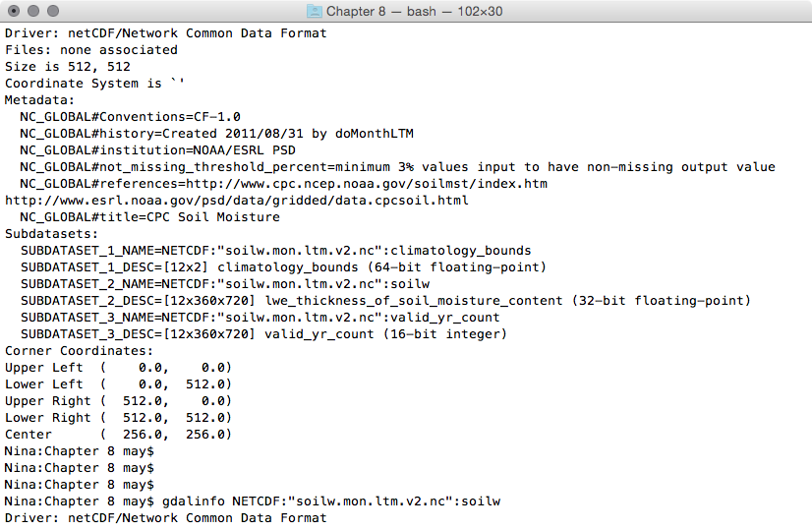Click the esrl.noaa.gov data.cpcsoil.html URL
Screen dimensions: 812x530
pyautogui.click(x=236, y=201)
